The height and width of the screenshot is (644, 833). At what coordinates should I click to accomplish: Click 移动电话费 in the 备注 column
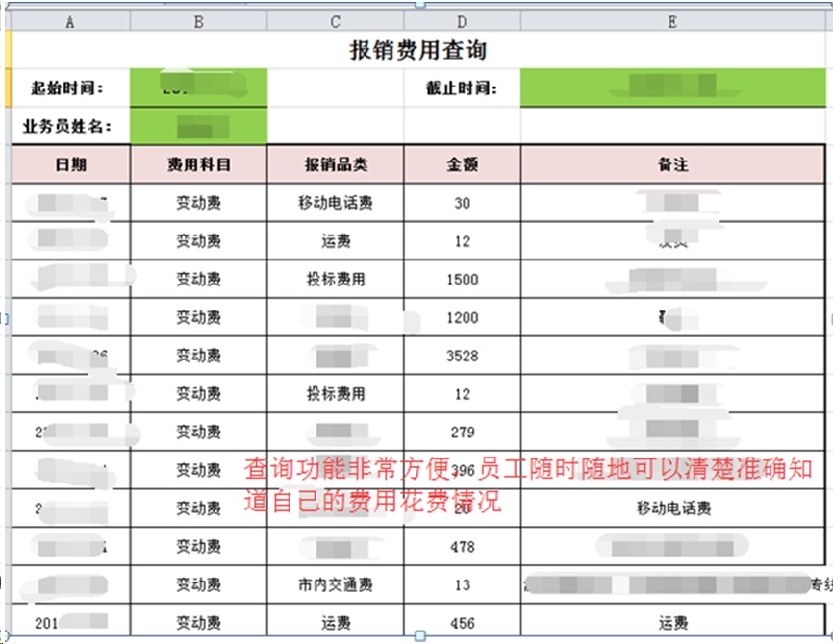[672, 508]
